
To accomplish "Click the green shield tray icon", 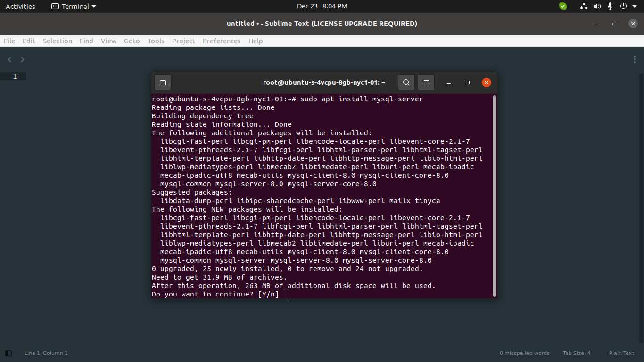I will (563, 6).
